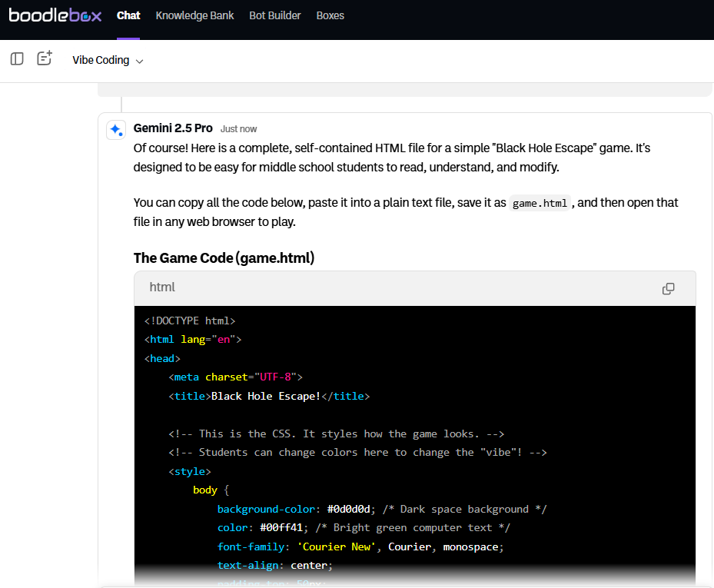
Task: Click the html lang="en" line
Action: point(193,340)
